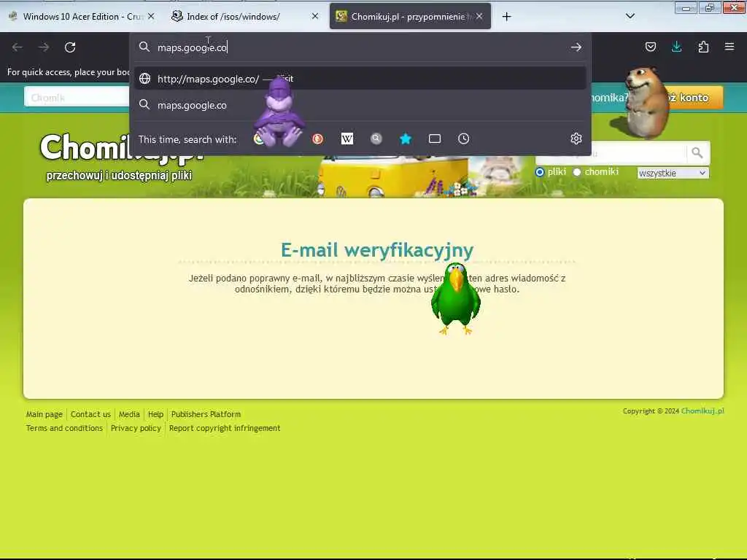Open Chomikuj.pl copyright link
The width and height of the screenshot is (747, 560).
(x=703, y=411)
